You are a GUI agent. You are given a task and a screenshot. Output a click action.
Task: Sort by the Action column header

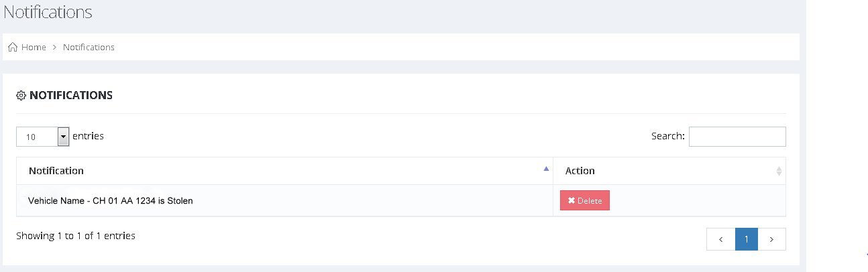point(580,171)
